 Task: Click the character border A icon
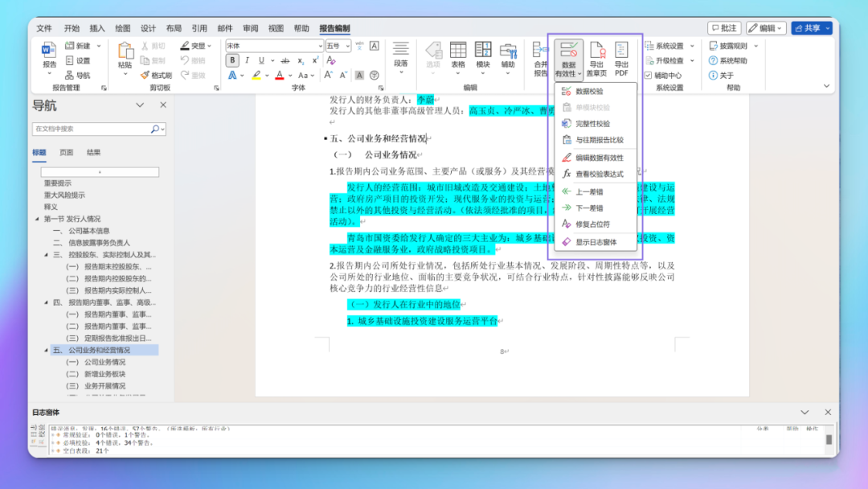click(x=375, y=46)
